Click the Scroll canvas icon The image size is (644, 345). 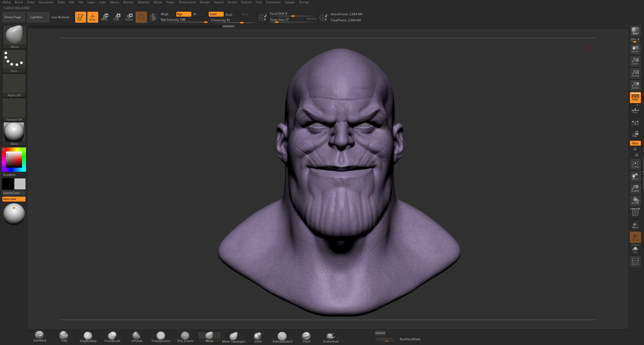(x=635, y=49)
